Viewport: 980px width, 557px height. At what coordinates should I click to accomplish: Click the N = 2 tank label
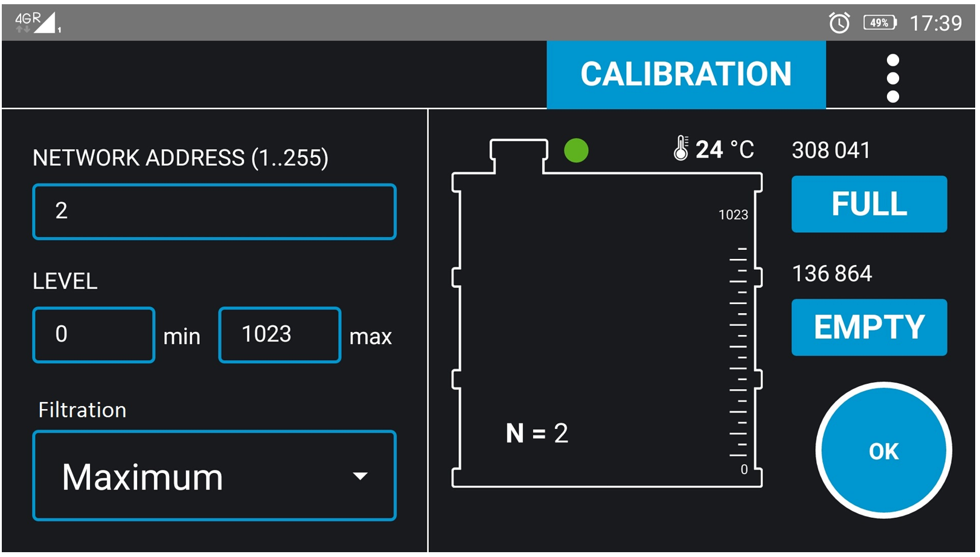pyautogui.click(x=537, y=433)
